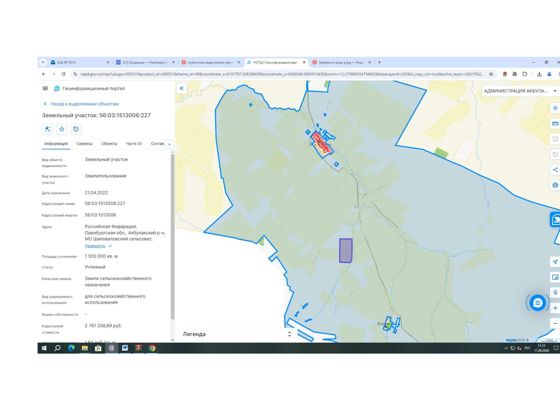The image size is (560, 396).
Task: Click the first map tool icon under the administration dropdown
Action: point(555,108)
